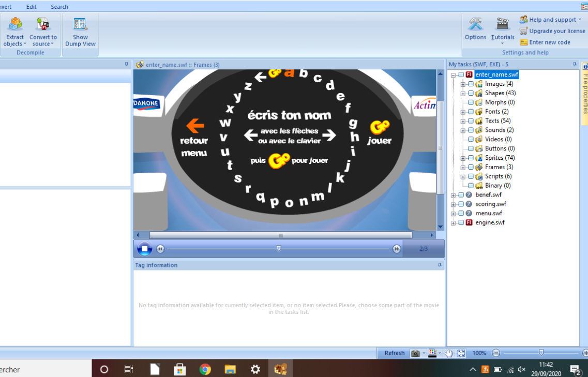Click the snapshot camera icon
The height and width of the screenshot is (377, 588).
pyautogui.click(x=415, y=353)
